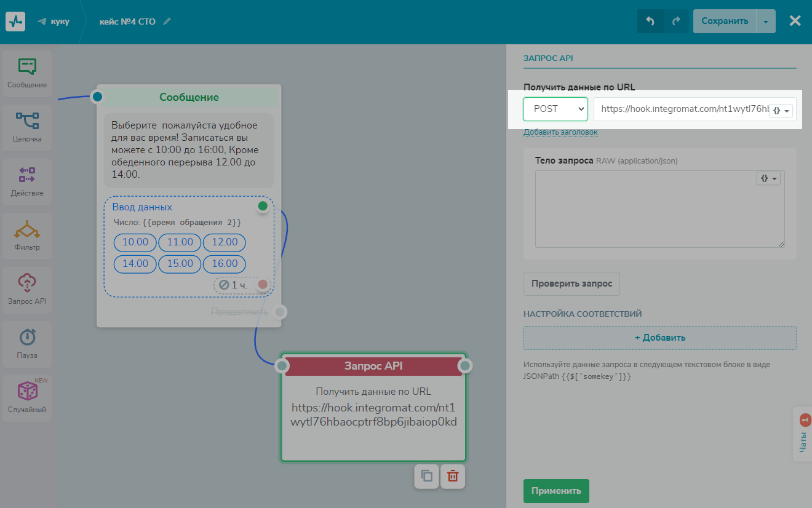Select the Действие block in sidebar

tap(27, 182)
